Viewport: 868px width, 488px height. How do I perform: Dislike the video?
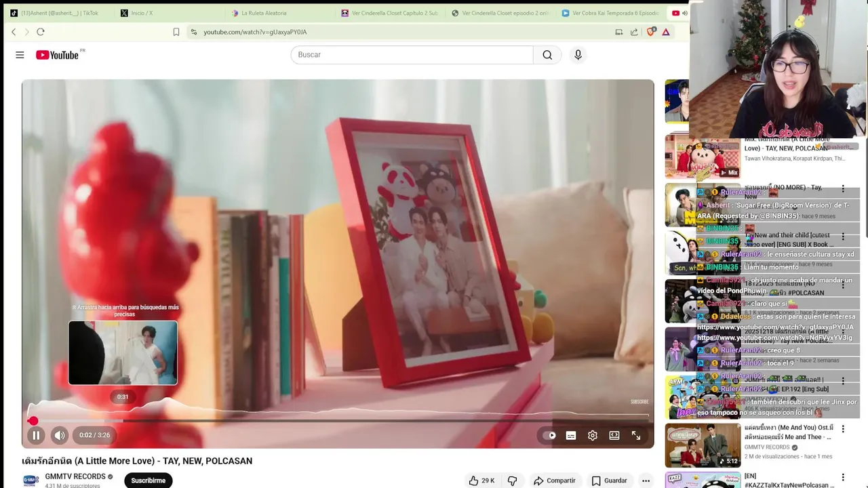tap(512, 481)
